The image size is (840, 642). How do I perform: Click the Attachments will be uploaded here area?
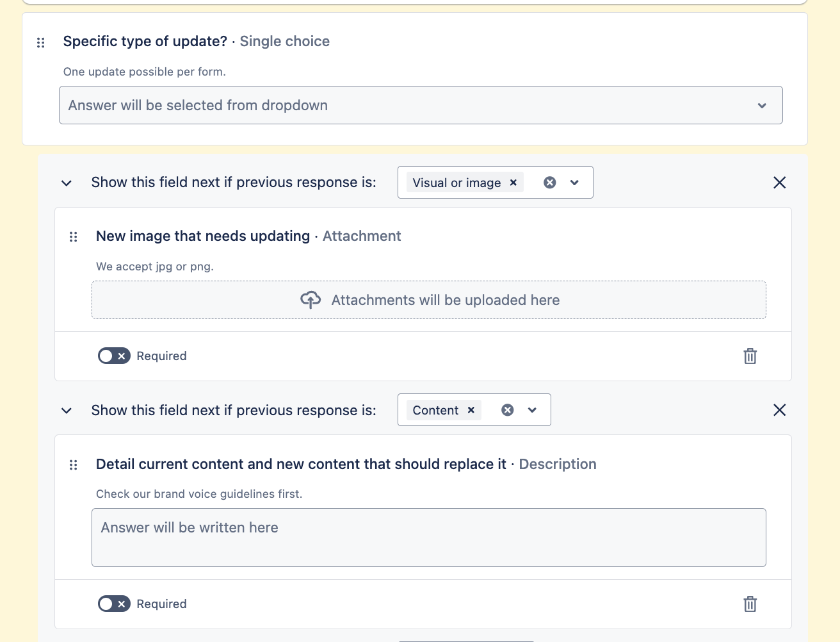pos(429,300)
